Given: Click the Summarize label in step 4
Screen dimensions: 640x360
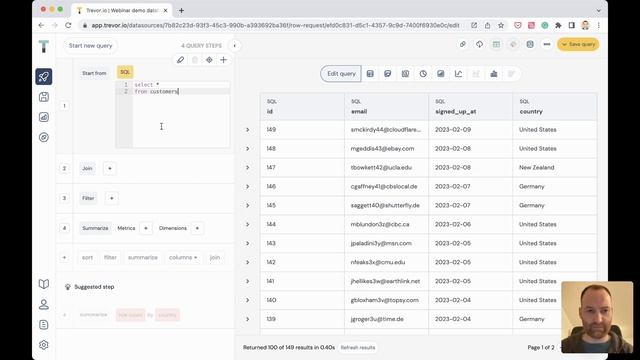Looking at the screenshot, I should (95, 228).
